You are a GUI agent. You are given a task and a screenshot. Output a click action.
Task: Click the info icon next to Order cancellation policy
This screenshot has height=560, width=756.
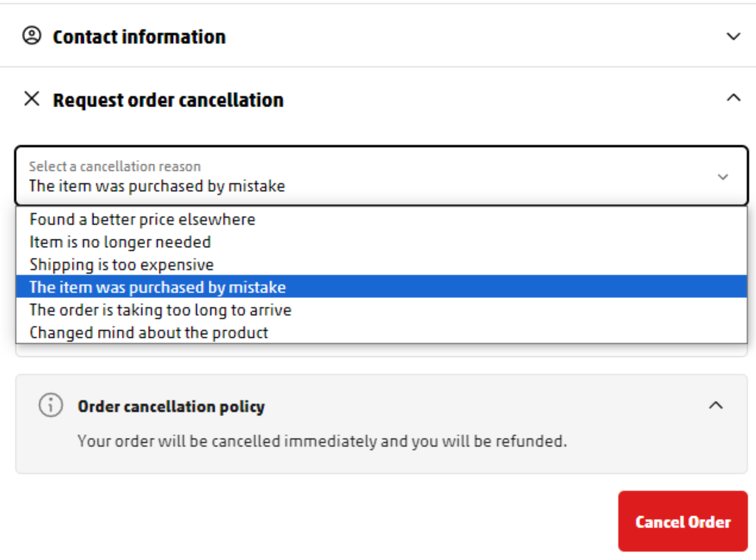point(50,405)
